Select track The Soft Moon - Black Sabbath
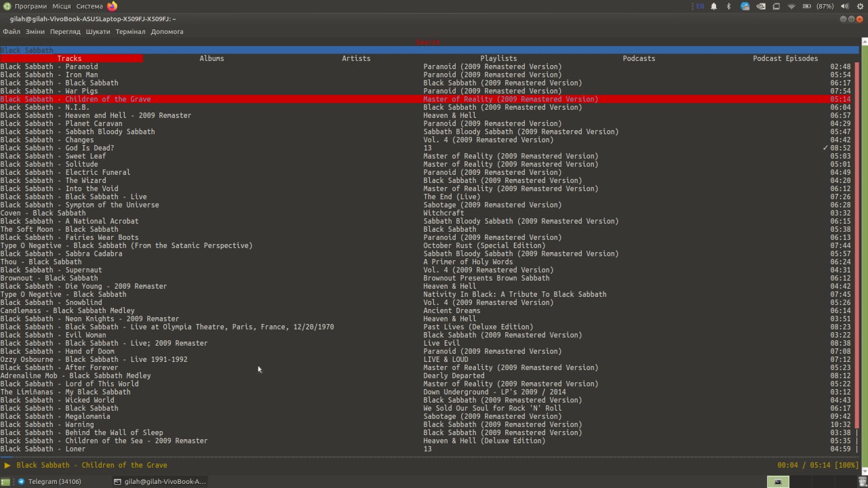868x488 pixels. pyautogui.click(x=59, y=229)
